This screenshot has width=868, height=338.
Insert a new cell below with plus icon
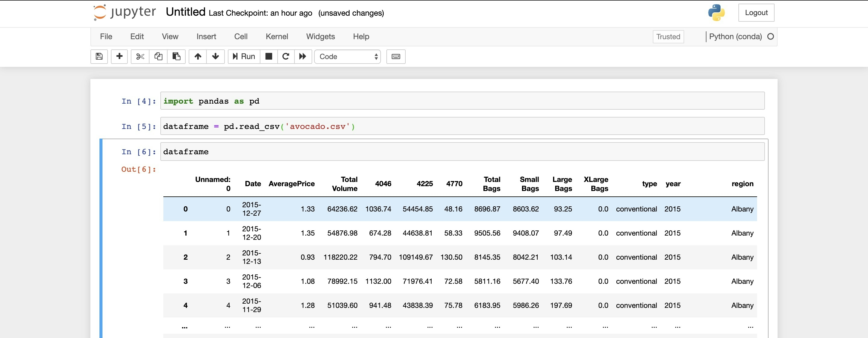tap(119, 57)
